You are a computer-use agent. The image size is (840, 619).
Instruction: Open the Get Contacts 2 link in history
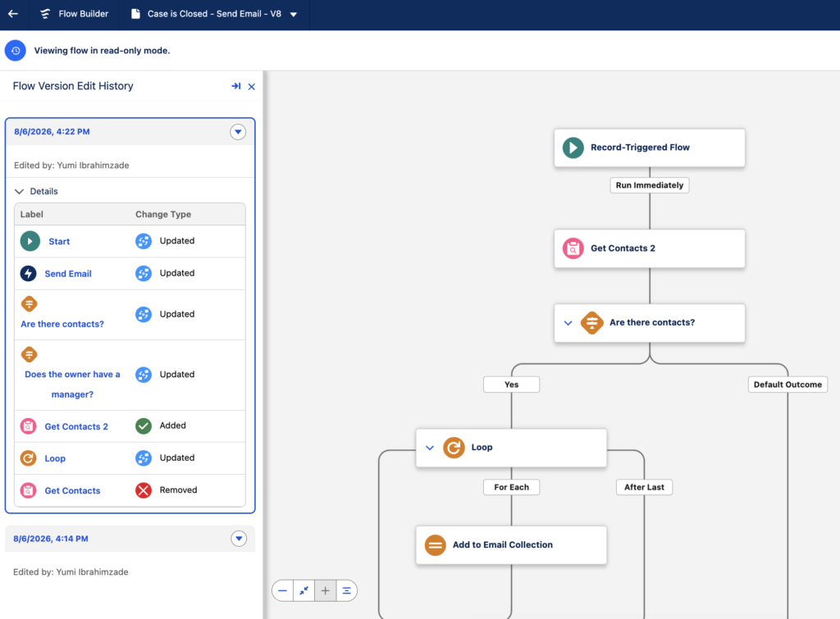click(x=76, y=427)
